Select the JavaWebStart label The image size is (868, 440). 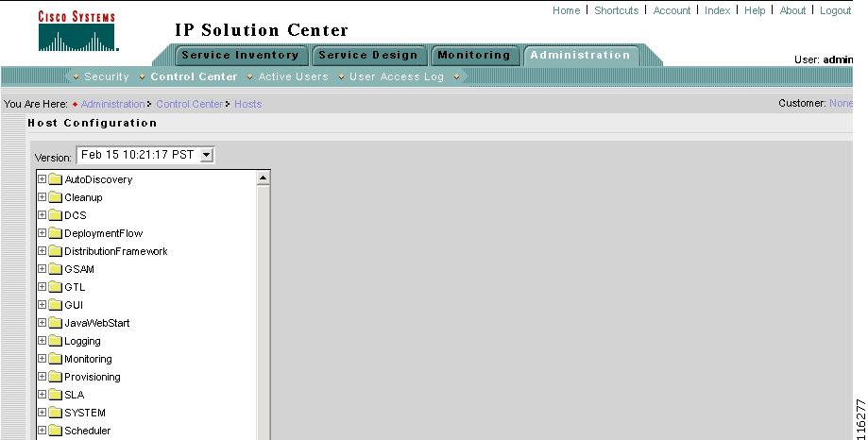pos(97,323)
